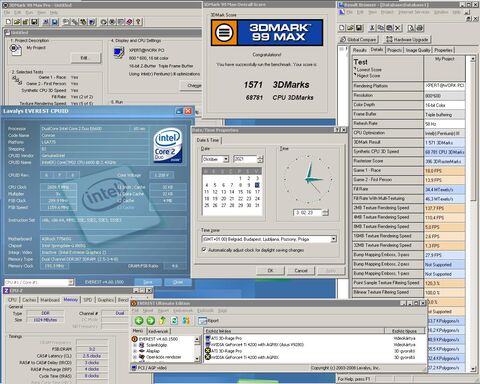
Task: Click Cancel in Date/Time Properties
Action: pos(301,270)
